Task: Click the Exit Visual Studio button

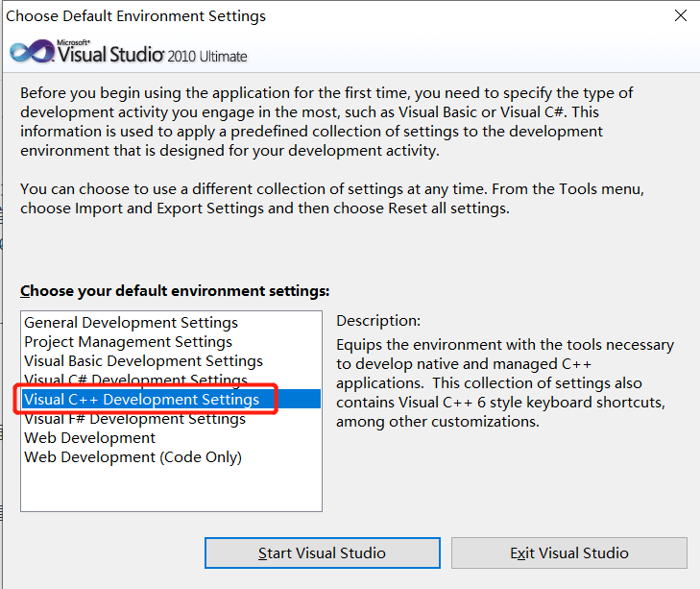Action: (x=568, y=553)
